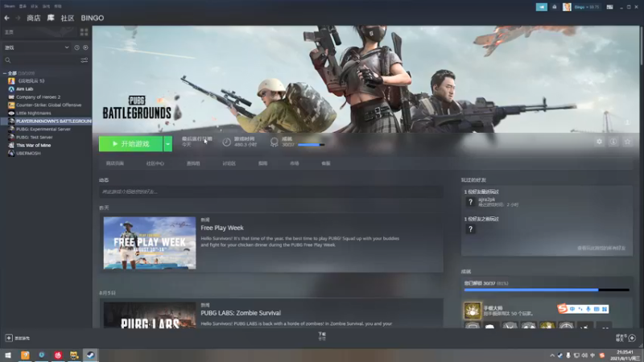
Task: Go forward with the right arrow
Action: tap(18, 18)
